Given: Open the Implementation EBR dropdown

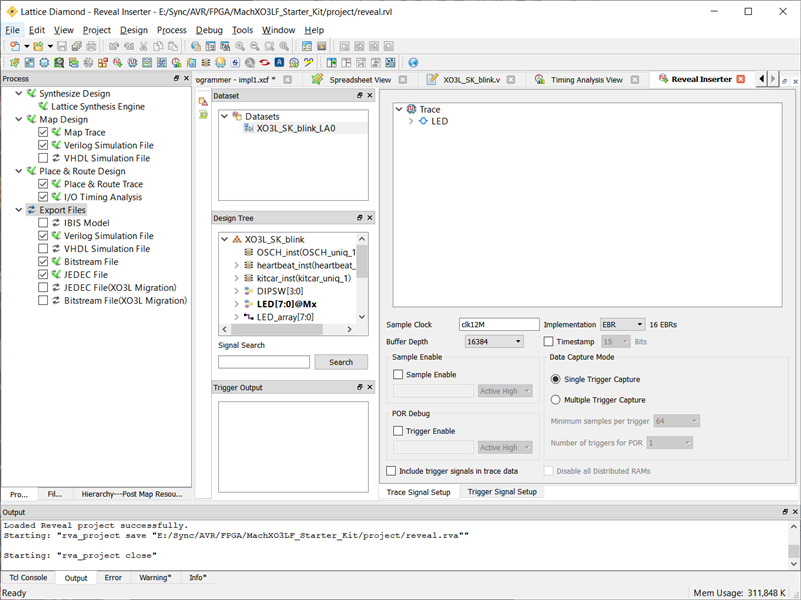Looking at the screenshot, I should click(x=621, y=325).
